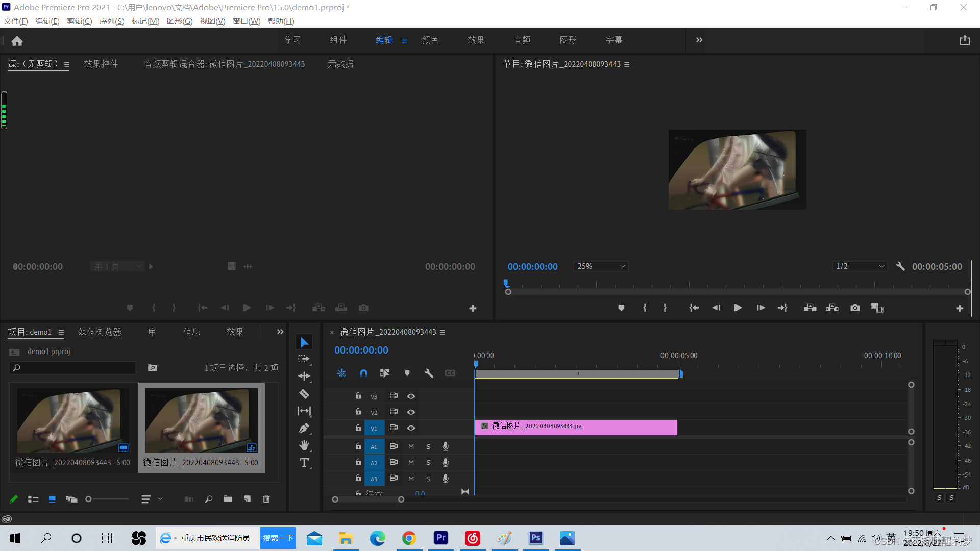Select the Ripple Edit tool

(x=304, y=377)
